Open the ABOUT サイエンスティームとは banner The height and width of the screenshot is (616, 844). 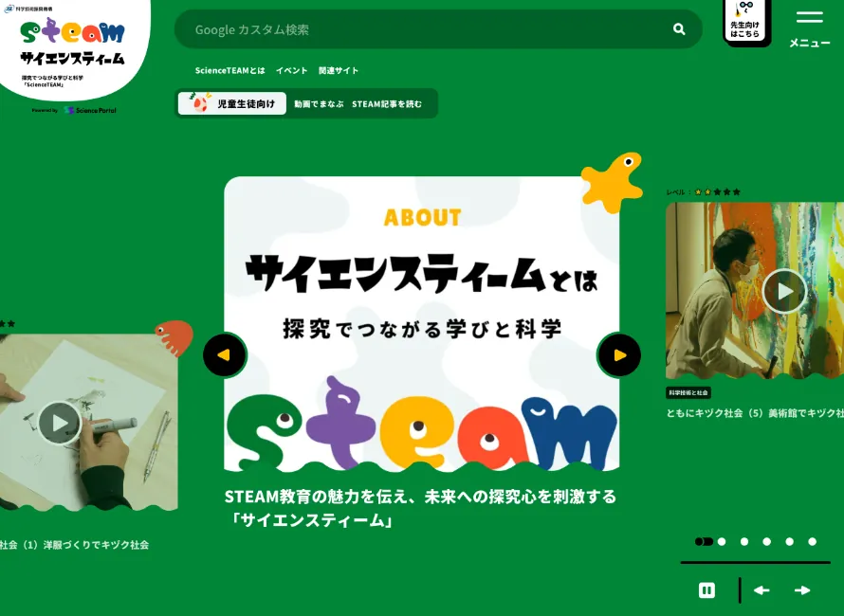pos(422,322)
